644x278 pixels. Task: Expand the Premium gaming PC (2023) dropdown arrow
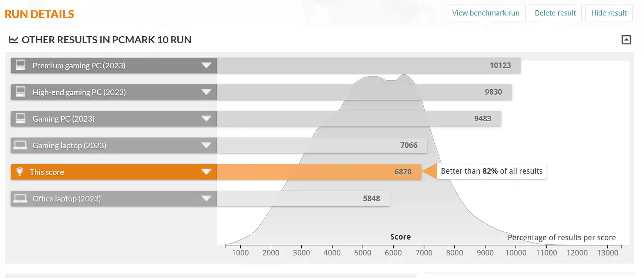pos(206,65)
